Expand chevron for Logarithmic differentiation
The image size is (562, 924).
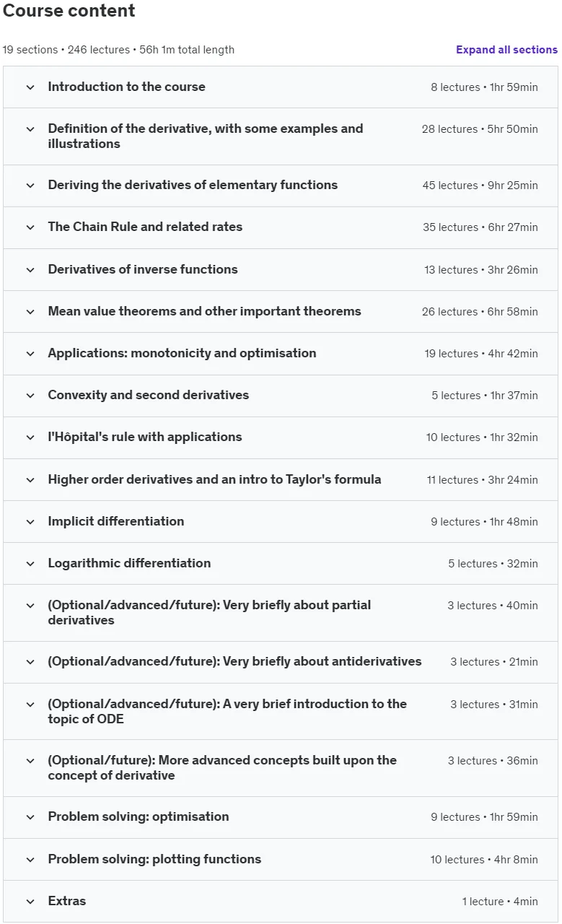[x=30, y=564]
